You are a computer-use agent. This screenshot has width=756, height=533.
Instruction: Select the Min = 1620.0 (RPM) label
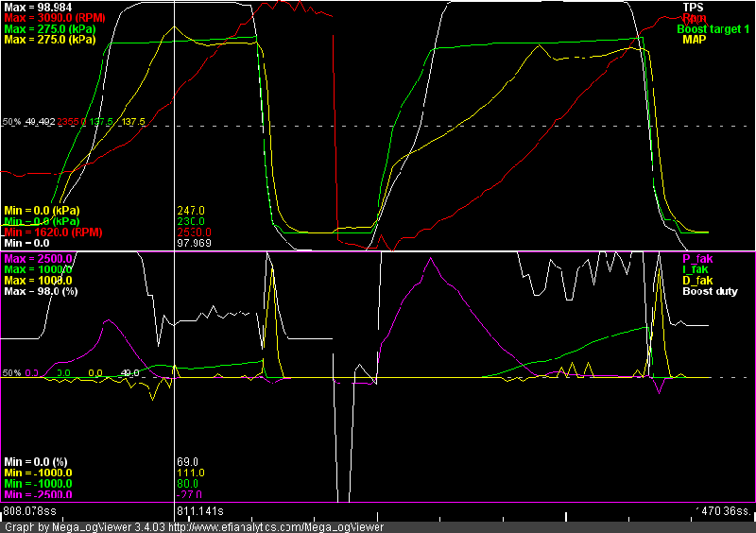[x=52, y=232]
